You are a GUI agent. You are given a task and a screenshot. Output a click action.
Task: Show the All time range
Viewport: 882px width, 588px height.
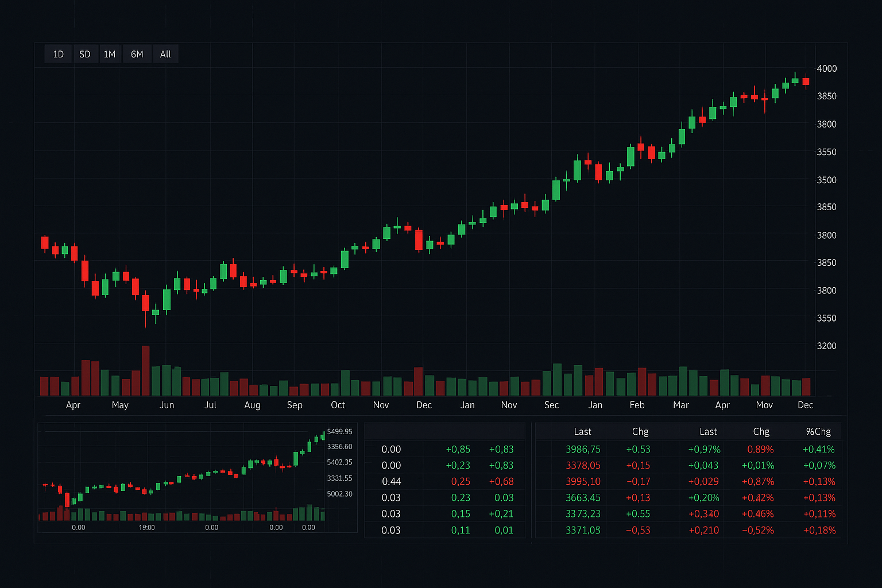point(165,54)
